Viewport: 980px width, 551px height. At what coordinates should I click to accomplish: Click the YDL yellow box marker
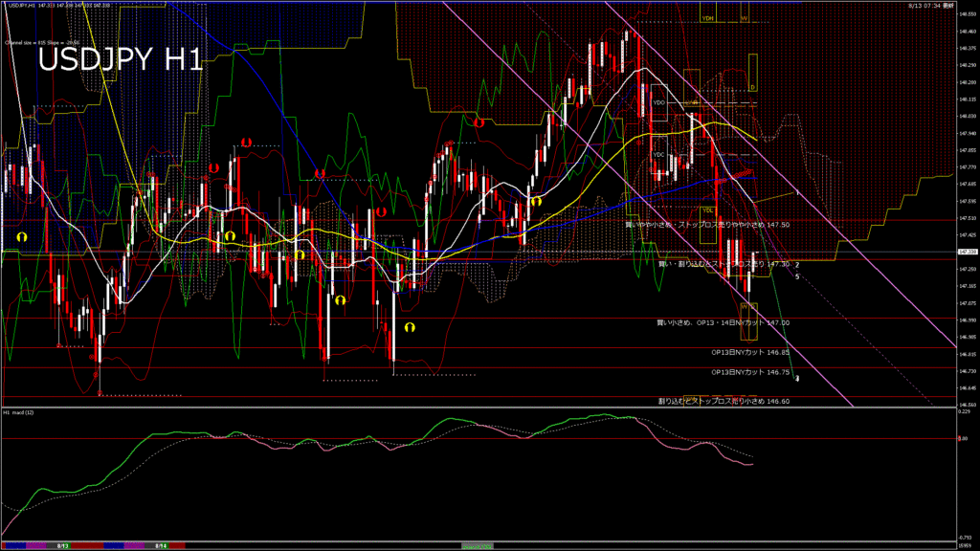point(708,209)
